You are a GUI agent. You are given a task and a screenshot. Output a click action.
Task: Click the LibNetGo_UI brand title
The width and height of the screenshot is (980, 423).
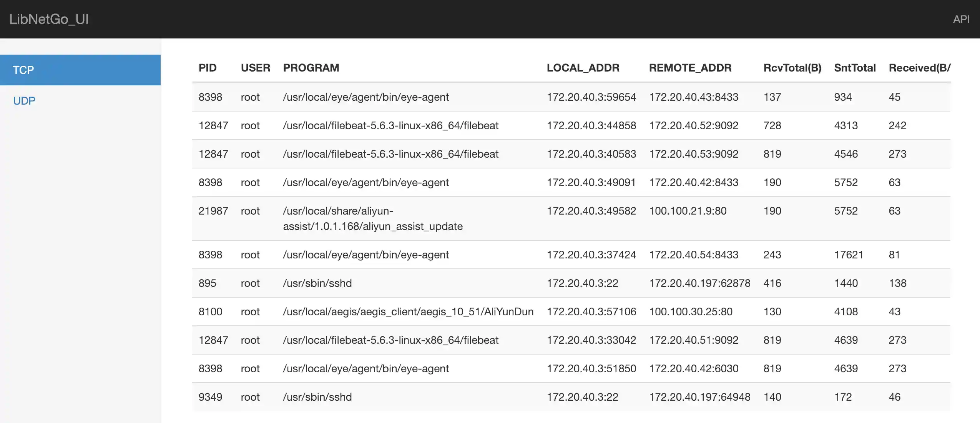point(49,19)
